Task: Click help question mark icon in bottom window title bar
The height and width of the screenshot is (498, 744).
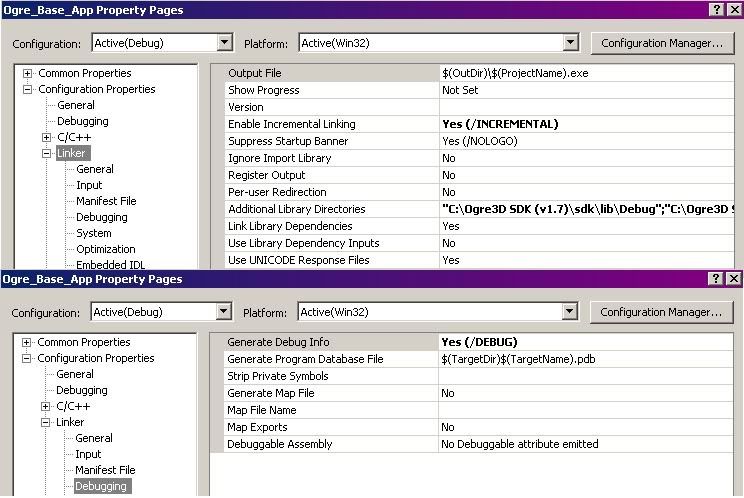Action: 716,278
